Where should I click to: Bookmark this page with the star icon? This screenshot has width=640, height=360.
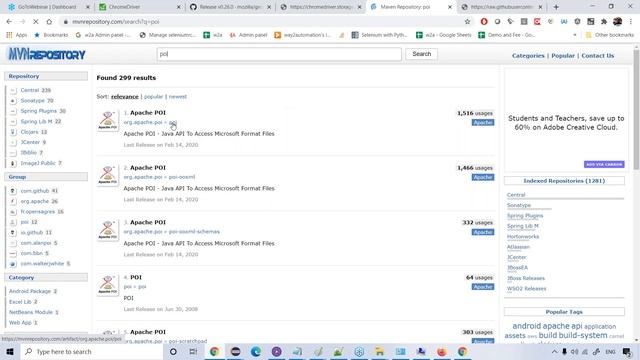[467, 22]
